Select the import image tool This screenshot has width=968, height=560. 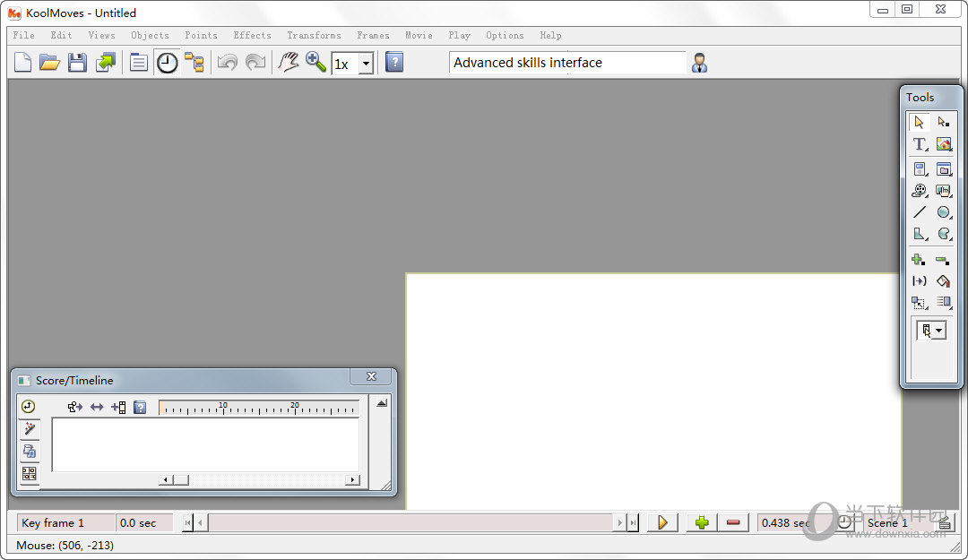pyautogui.click(x=943, y=144)
